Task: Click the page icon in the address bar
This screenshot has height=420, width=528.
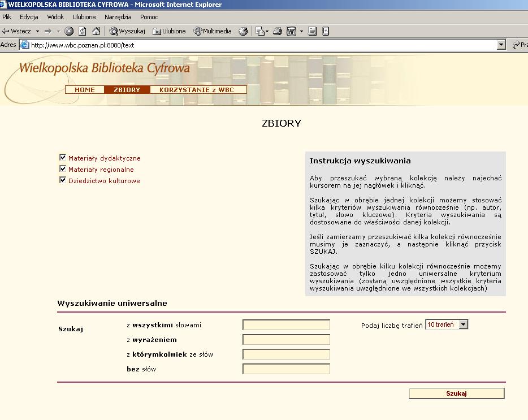Action: (x=24, y=45)
